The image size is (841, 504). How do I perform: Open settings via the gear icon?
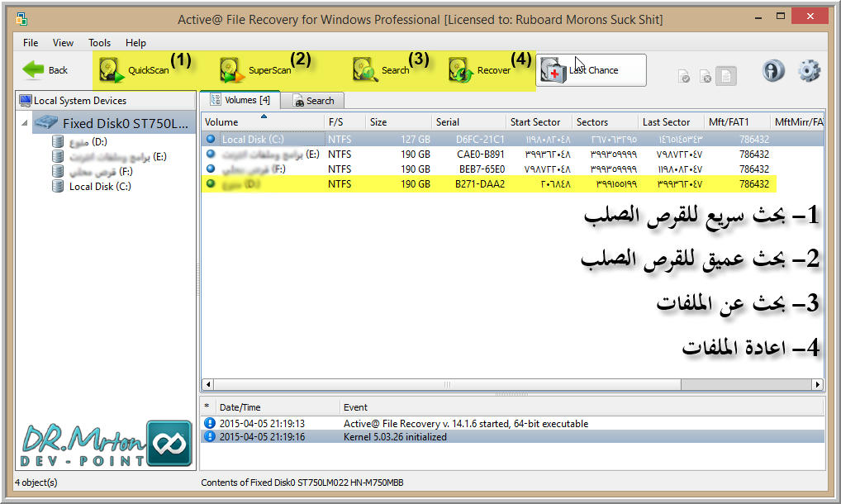click(x=809, y=71)
